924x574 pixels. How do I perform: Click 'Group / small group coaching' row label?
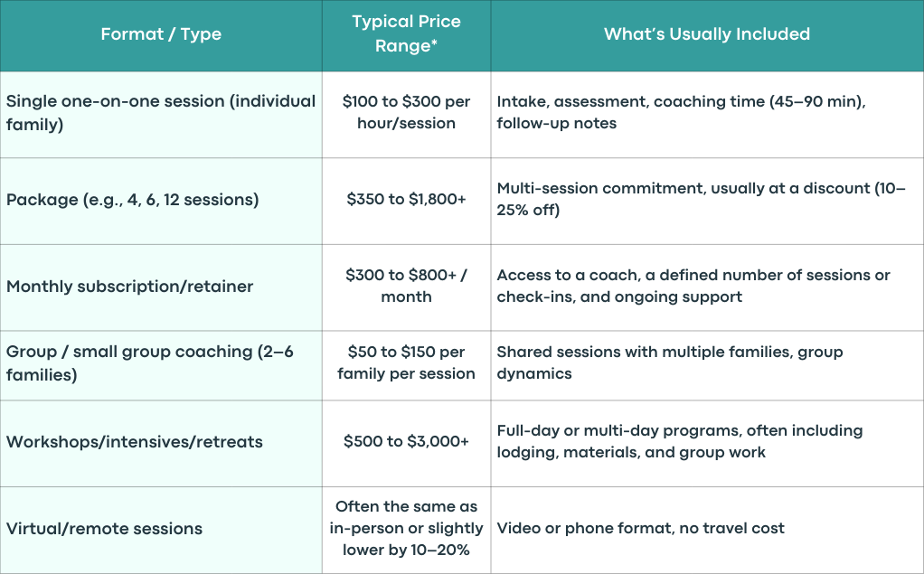161,365
